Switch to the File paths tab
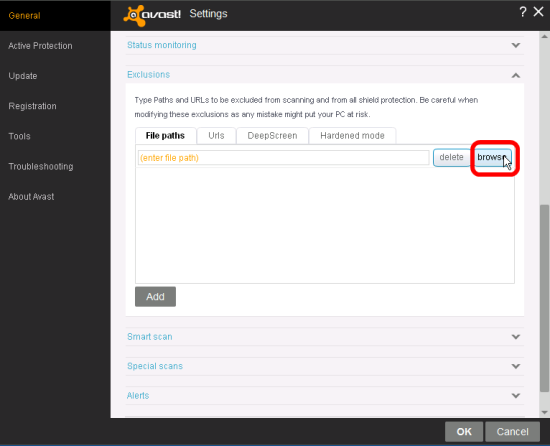550x446 pixels. click(x=165, y=136)
